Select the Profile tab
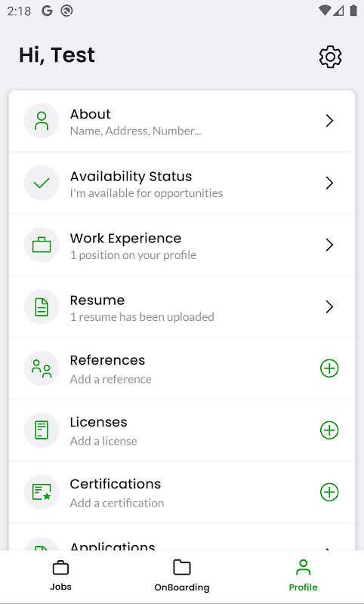This screenshot has height=604, width=364. [x=303, y=576]
